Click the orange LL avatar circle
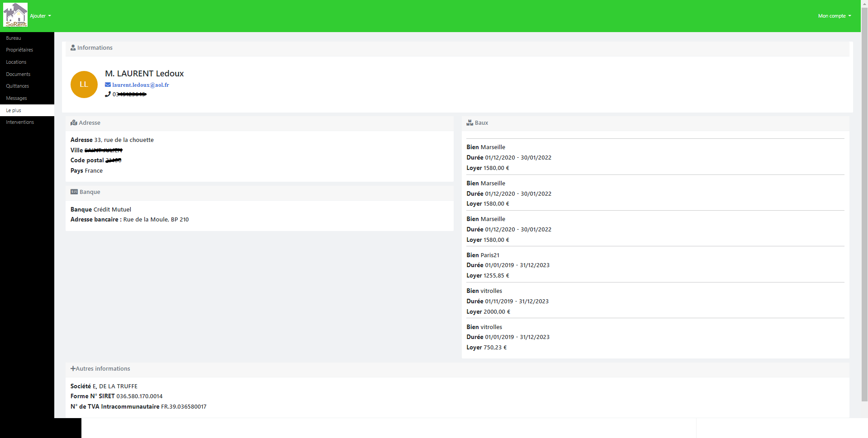This screenshot has width=868, height=438. coord(84,85)
